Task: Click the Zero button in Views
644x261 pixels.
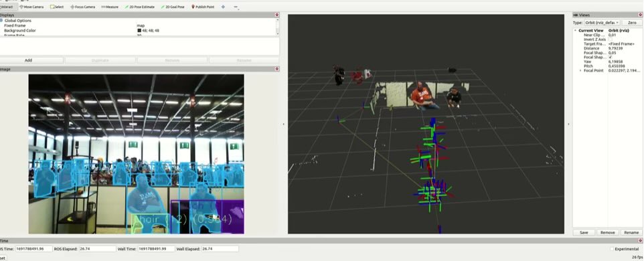Action: [632, 23]
